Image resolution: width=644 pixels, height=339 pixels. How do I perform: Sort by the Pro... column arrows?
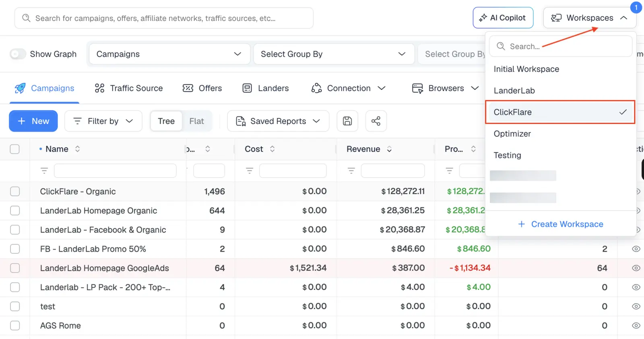point(473,149)
